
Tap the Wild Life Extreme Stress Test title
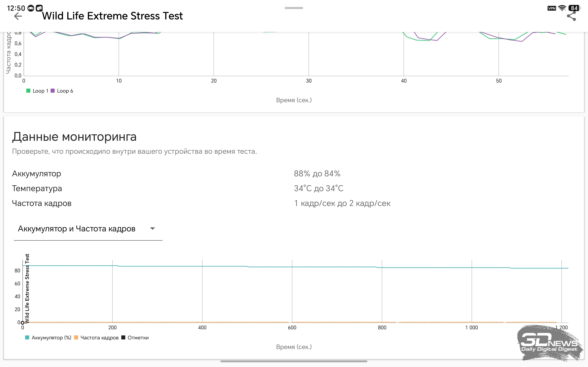click(x=112, y=16)
